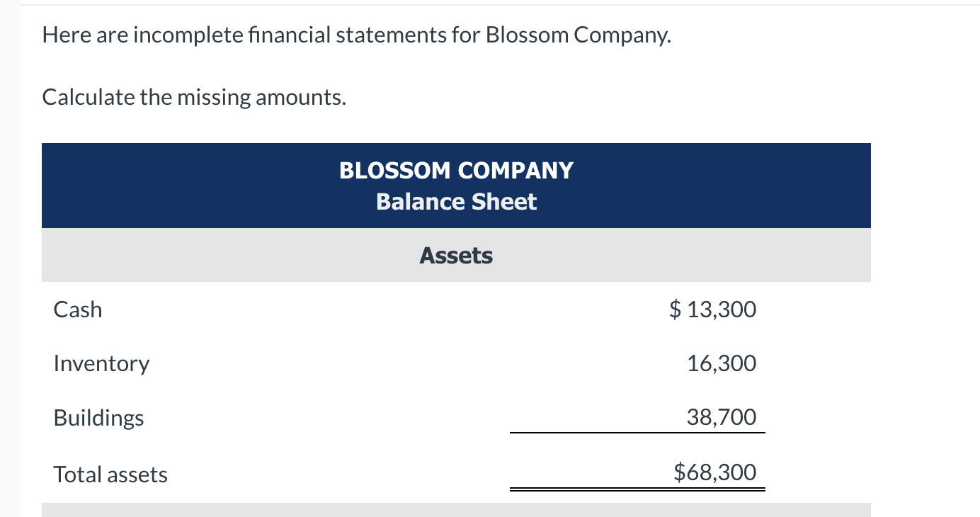Click the 'Calculate the missing amounts.' instruction
This screenshot has width=980, height=517.
(x=195, y=97)
